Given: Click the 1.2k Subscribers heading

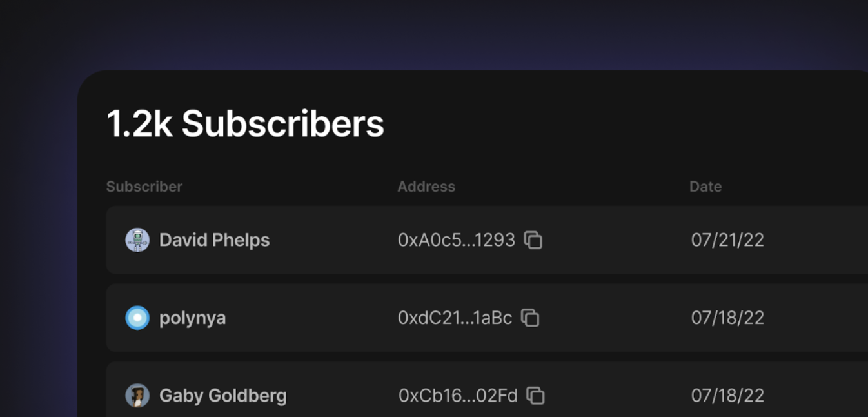Looking at the screenshot, I should 245,124.
